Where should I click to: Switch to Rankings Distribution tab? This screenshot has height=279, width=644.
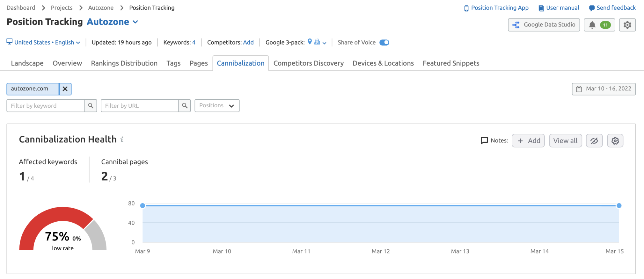tap(124, 63)
